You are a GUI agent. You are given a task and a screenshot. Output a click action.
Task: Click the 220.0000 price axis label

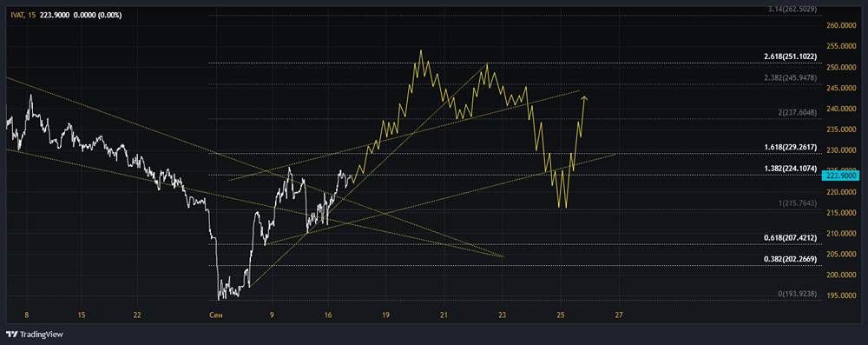point(841,192)
